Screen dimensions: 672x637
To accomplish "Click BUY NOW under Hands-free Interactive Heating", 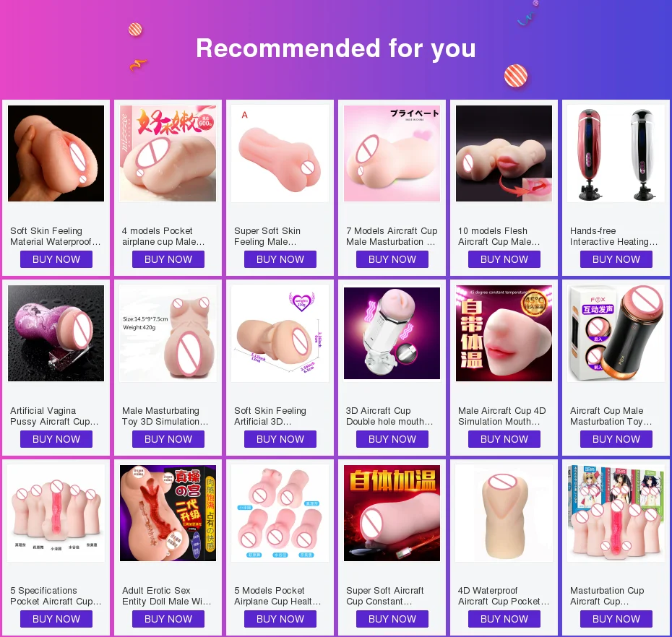I will (616, 259).
